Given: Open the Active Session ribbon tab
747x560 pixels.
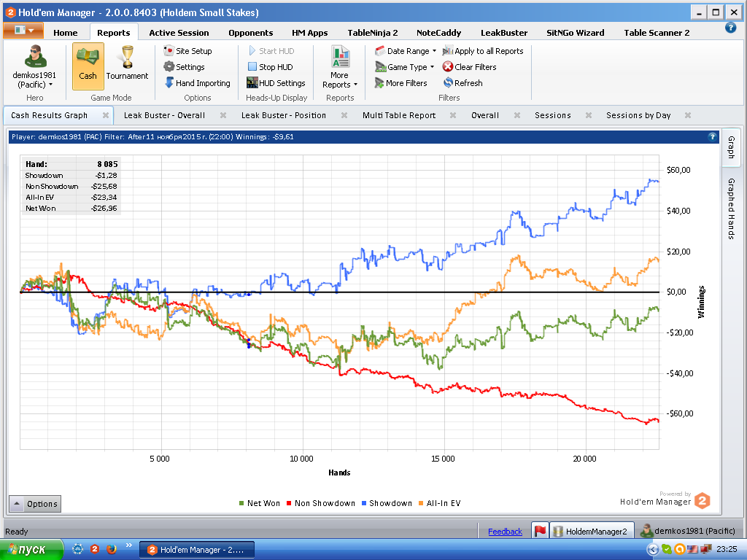Looking at the screenshot, I should 179,33.
